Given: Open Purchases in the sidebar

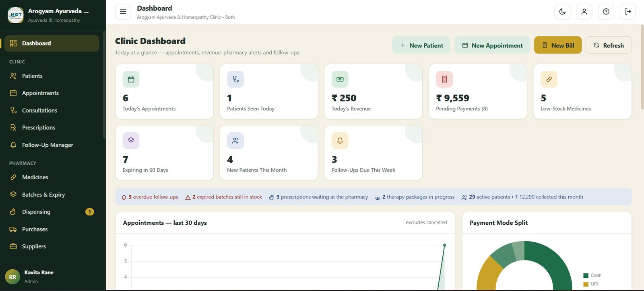Looking at the screenshot, I should tap(52, 230).
